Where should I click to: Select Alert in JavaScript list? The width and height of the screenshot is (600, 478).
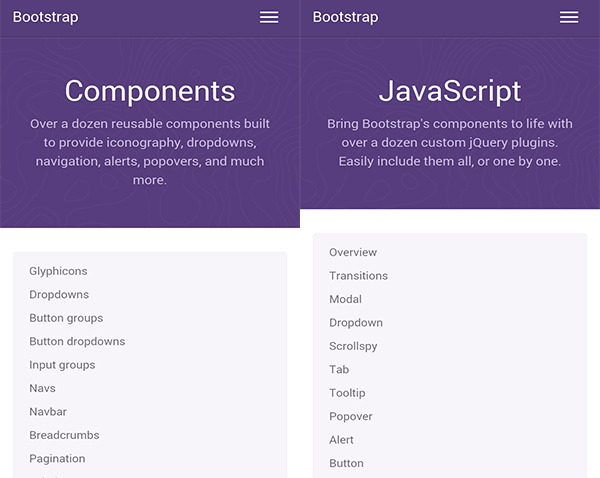coord(341,440)
